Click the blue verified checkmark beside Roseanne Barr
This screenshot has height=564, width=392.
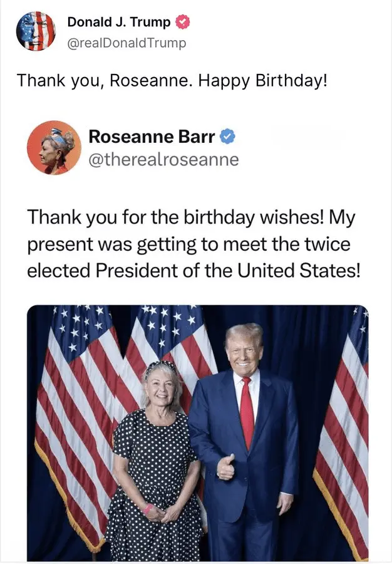229,137
